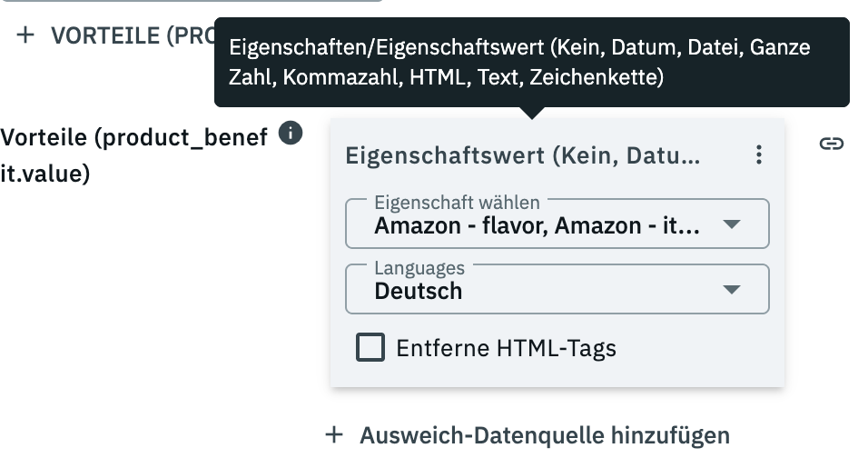
Task: Click the "Entferne HTML-Tags" label text
Action: click(506, 348)
